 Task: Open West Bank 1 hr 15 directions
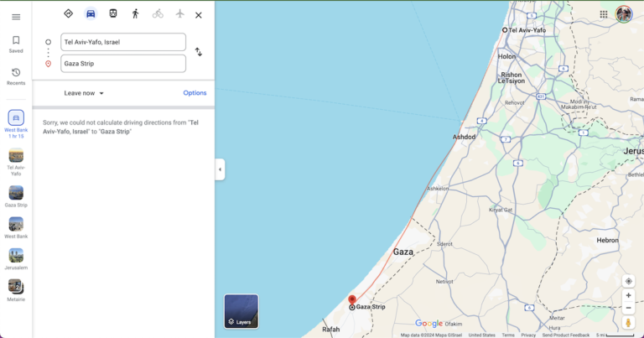(16, 124)
